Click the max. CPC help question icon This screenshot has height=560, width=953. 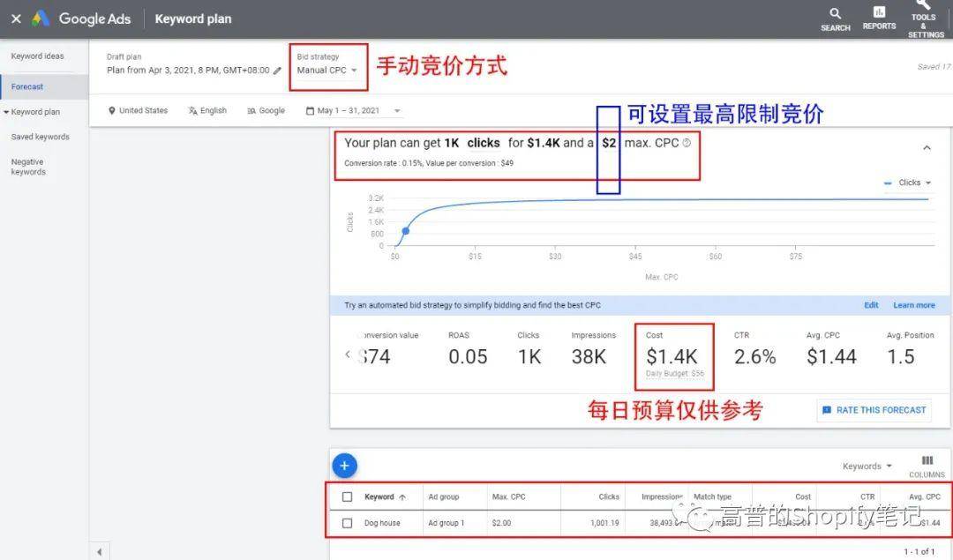point(687,143)
